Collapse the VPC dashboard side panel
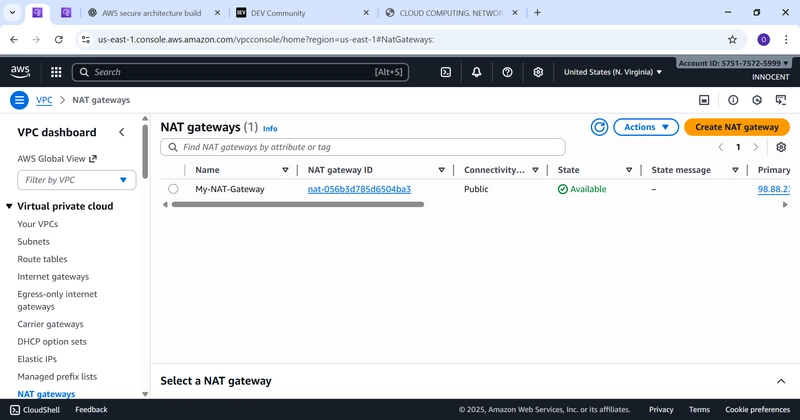Viewport: 800px width, 420px height. coord(121,132)
